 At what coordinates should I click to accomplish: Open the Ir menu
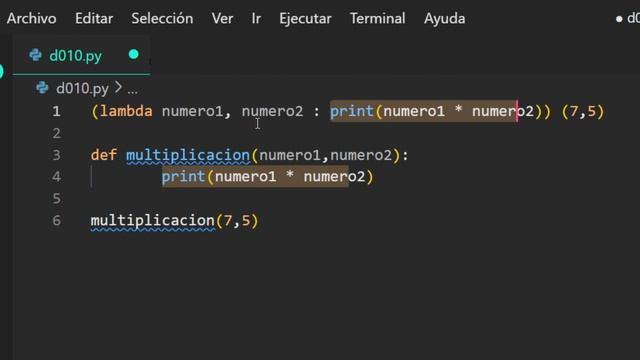(x=256, y=19)
